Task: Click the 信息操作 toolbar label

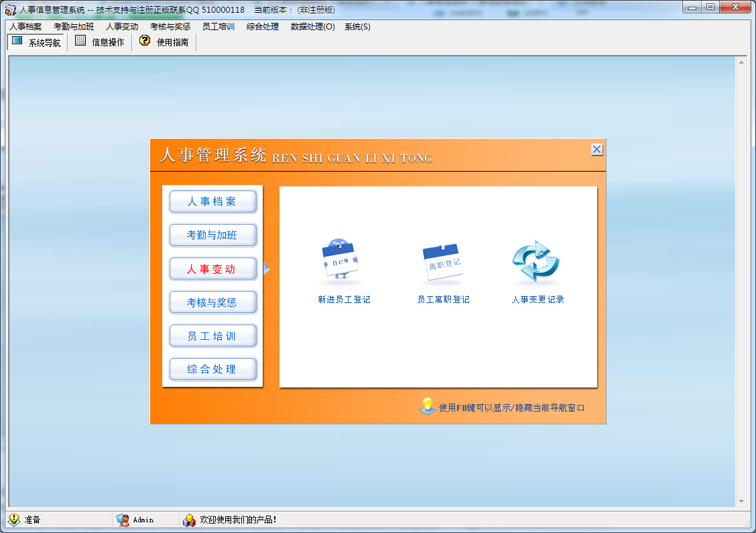Action: (108, 42)
